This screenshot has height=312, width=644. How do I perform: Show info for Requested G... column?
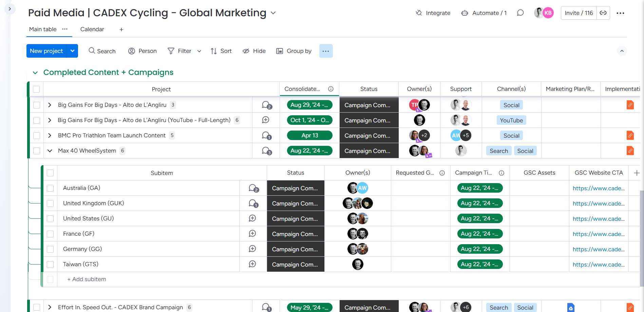(x=442, y=173)
